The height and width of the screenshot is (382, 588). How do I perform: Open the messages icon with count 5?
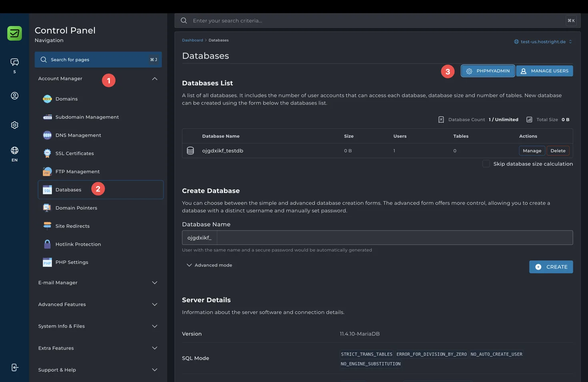tap(14, 62)
